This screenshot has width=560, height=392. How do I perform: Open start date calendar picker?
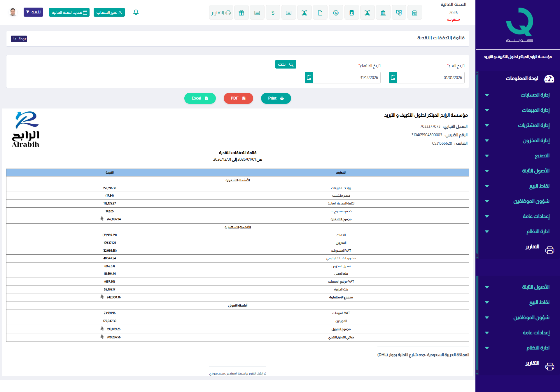tap(393, 78)
